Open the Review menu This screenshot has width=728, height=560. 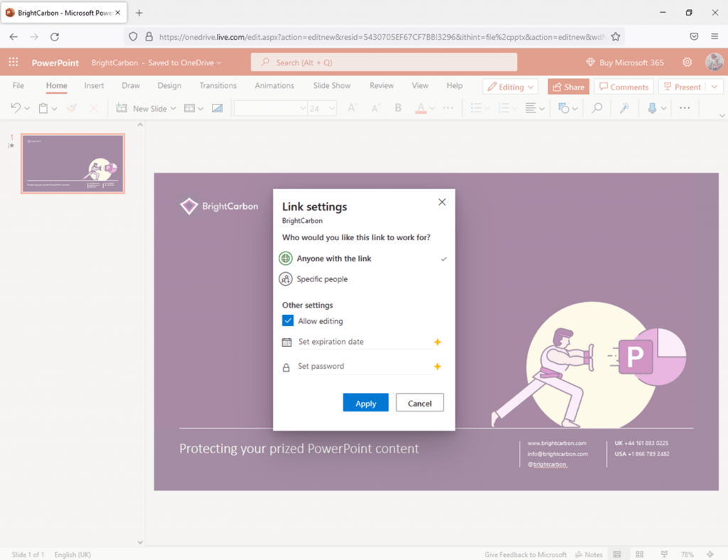(x=381, y=85)
